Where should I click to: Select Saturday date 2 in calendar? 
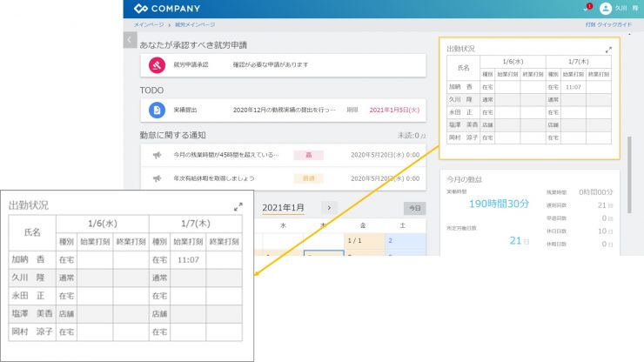pyautogui.click(x=406, y=241)
